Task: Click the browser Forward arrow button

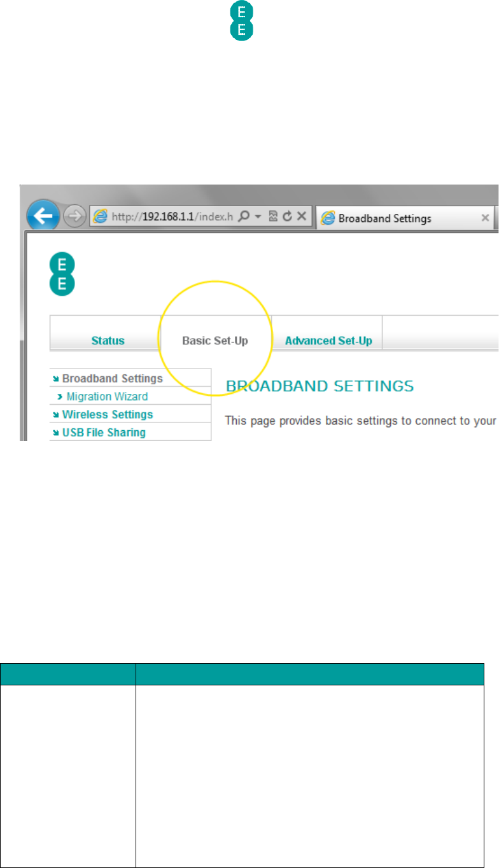Action: tap(75, 217)
